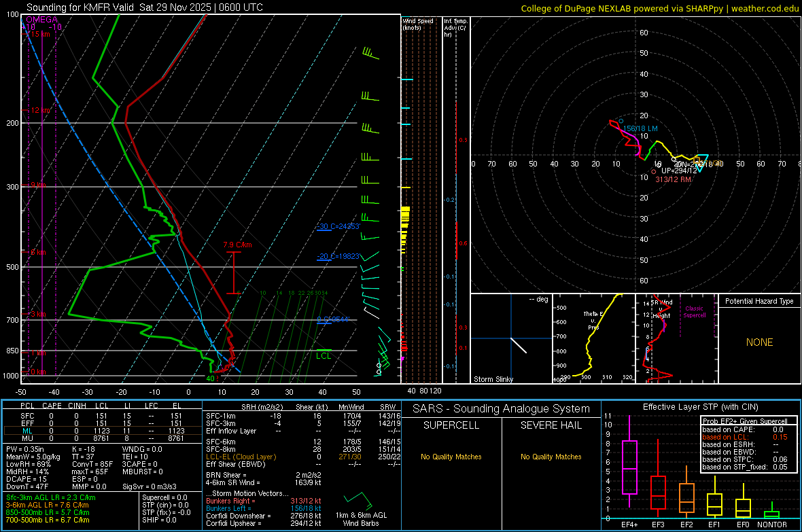
Task: Click the weather.cod.edu NEXLAB credit text
Action: (660, 8)
